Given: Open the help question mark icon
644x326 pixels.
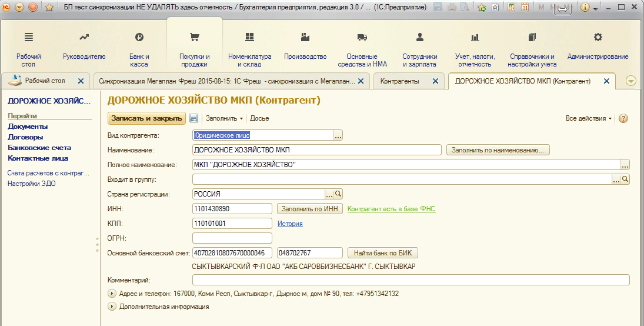Looking at the screenshot, I should point(623,118).
